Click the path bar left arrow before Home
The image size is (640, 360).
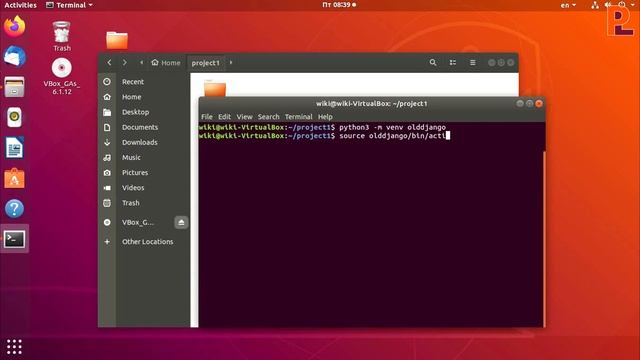point(142,62)
